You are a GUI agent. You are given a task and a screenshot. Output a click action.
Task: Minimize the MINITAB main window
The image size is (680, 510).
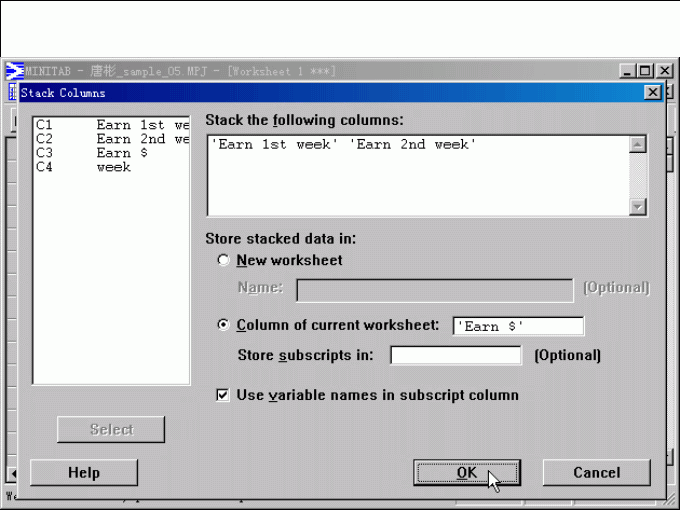click(x=627, y=71)
